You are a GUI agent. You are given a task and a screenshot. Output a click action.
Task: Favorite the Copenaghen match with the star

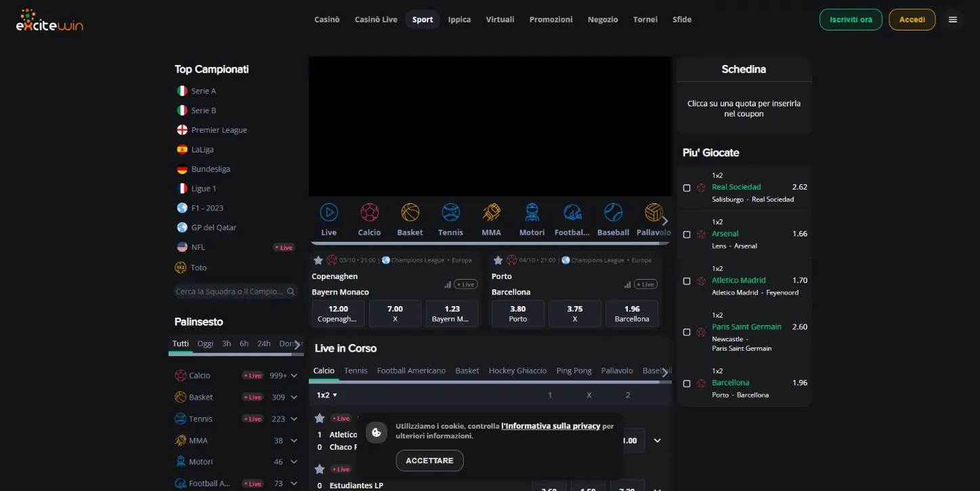[318, 259]
